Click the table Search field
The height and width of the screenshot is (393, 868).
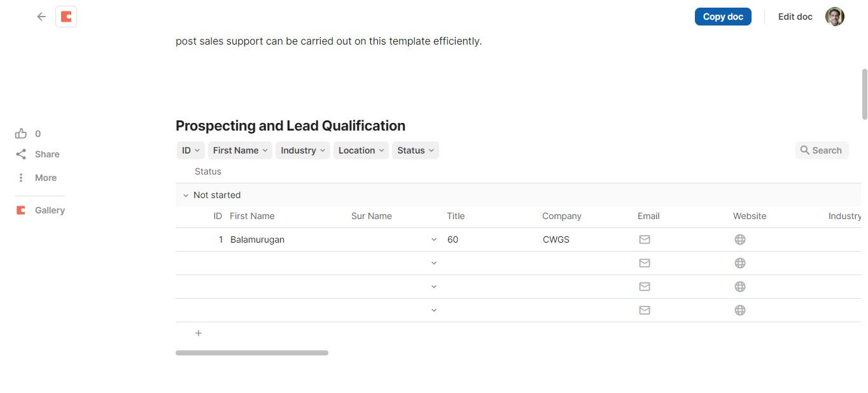(822, 150)
